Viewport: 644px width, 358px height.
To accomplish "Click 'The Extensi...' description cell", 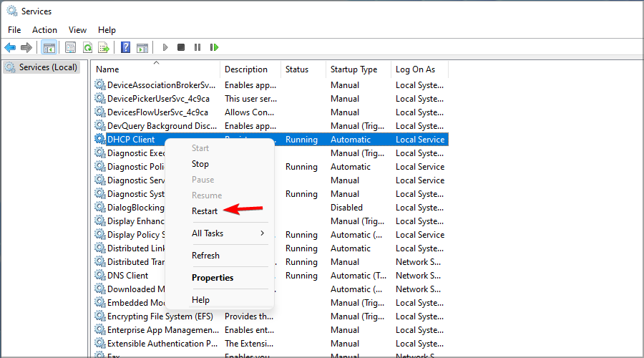I will 249,343.
